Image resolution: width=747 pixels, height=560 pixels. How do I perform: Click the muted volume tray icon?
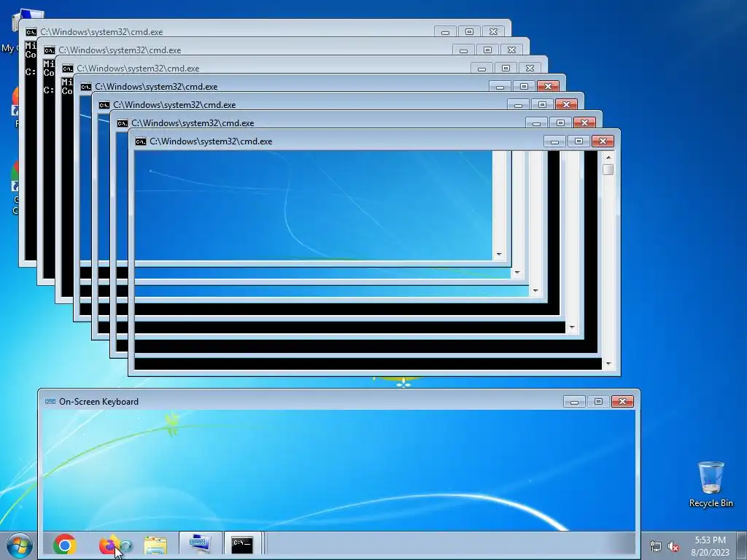(x=673, y=546)
